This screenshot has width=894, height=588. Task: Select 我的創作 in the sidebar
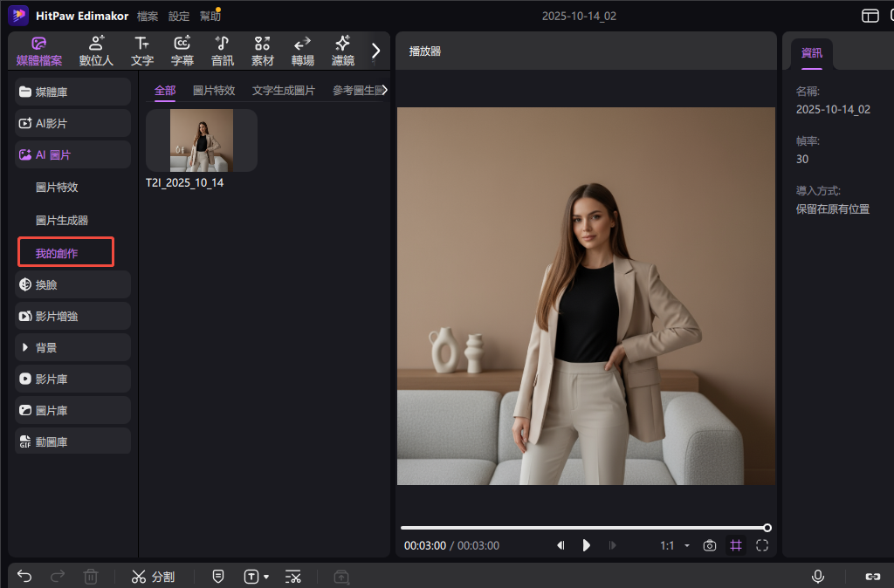[x=65, y=251]
